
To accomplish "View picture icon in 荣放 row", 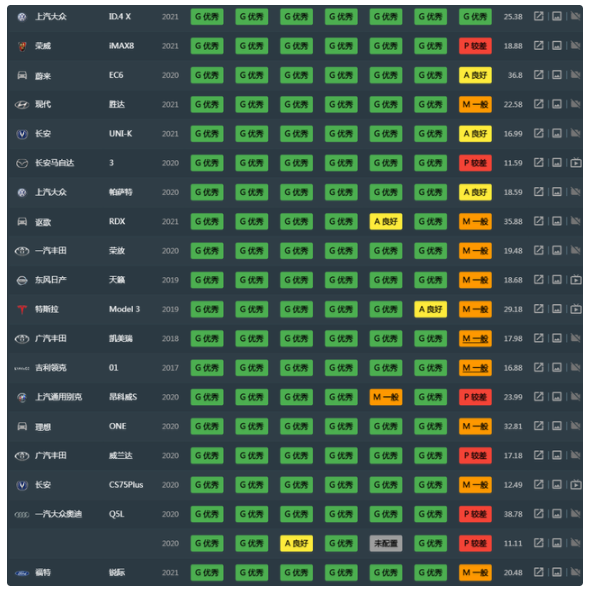I will click(x=557, y=250).
